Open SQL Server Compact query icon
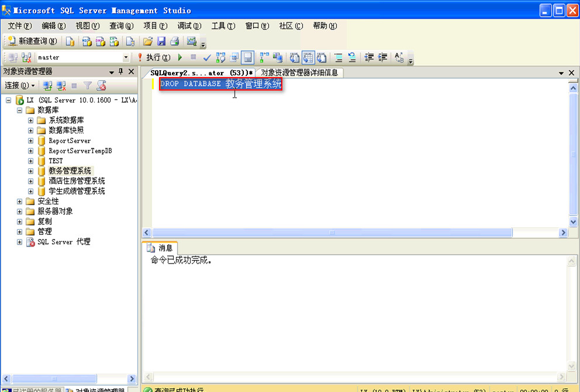This screenshot has width=580, height=392. (130, 41)
